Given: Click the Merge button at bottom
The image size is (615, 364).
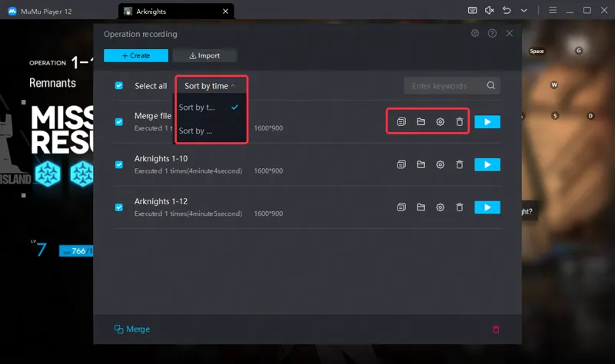Looking at the screenshot, I should click(x=131, y=329).
